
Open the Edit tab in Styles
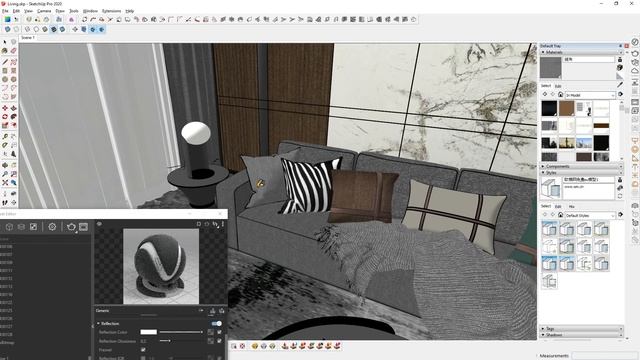[558, 207]
